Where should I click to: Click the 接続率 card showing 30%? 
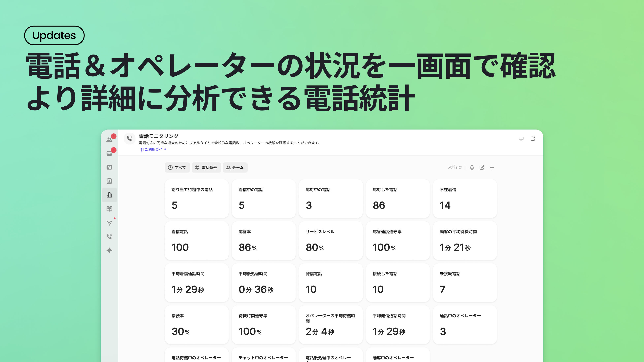click(196, 325)
